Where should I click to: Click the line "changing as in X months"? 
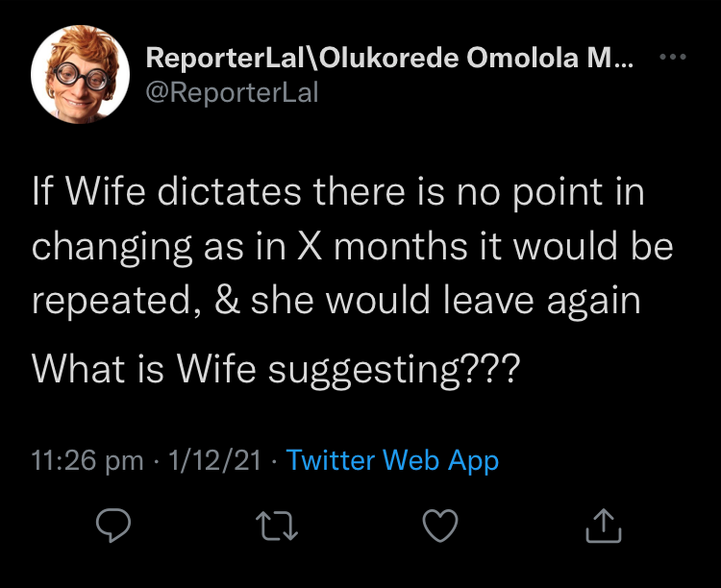352,246
